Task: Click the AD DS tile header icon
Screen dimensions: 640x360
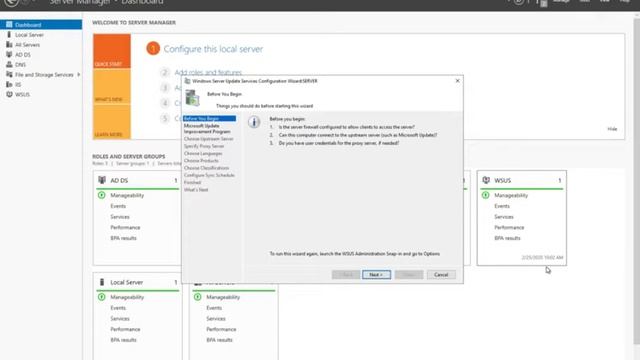Action: point(102,180)
